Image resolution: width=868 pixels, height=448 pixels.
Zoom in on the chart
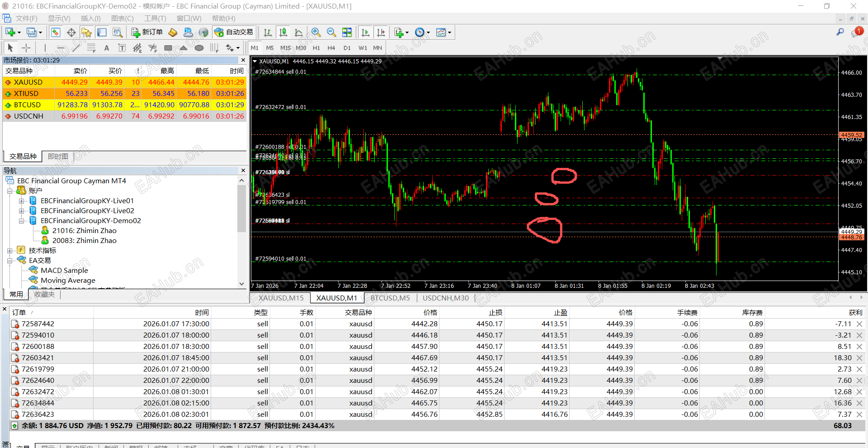[316, 32]
